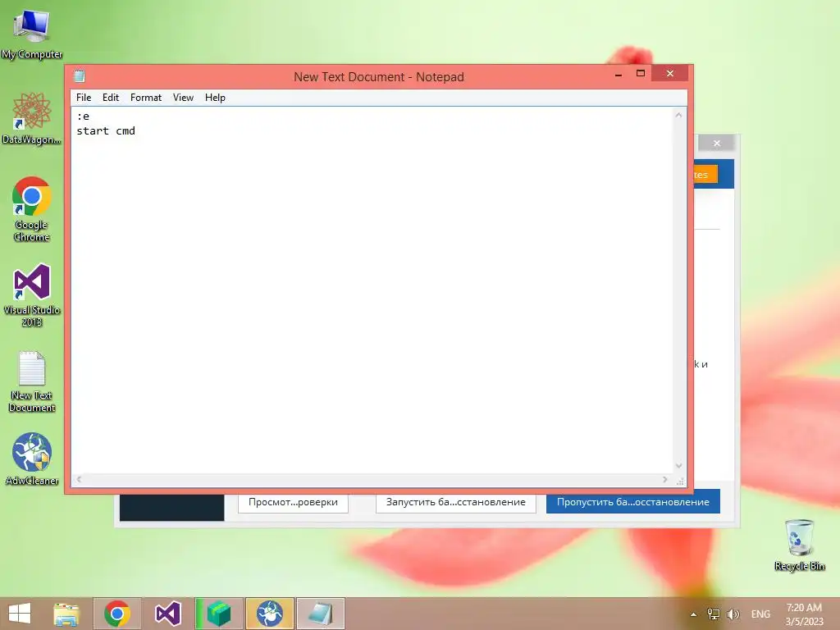
Task: Open the network tray icon
Action: click(713, 614)
